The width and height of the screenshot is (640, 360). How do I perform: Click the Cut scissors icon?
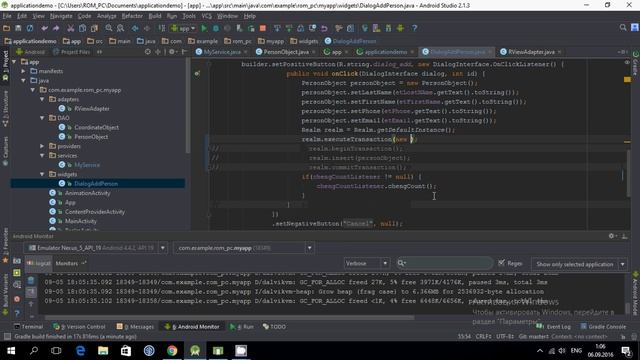[71, 28]
